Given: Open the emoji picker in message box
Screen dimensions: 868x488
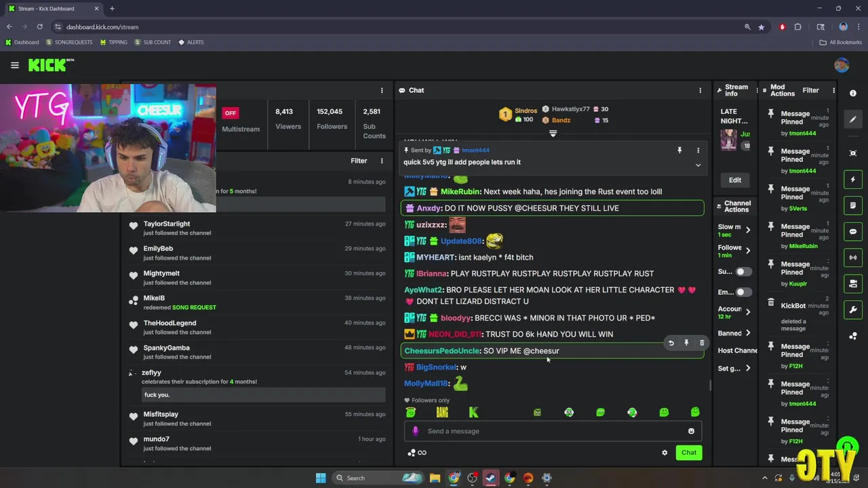Looking at the screenshot, I should (691, 431).
